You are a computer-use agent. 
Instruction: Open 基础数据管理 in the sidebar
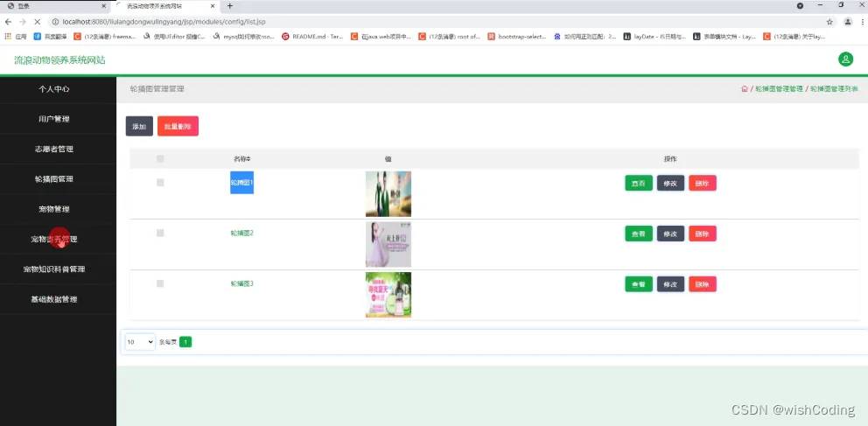[x=54, y=299]
